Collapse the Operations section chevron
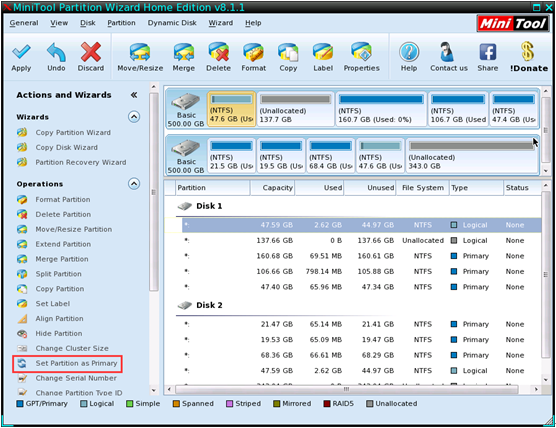Screen dimensions: 556x428 (x=134, y=184)
